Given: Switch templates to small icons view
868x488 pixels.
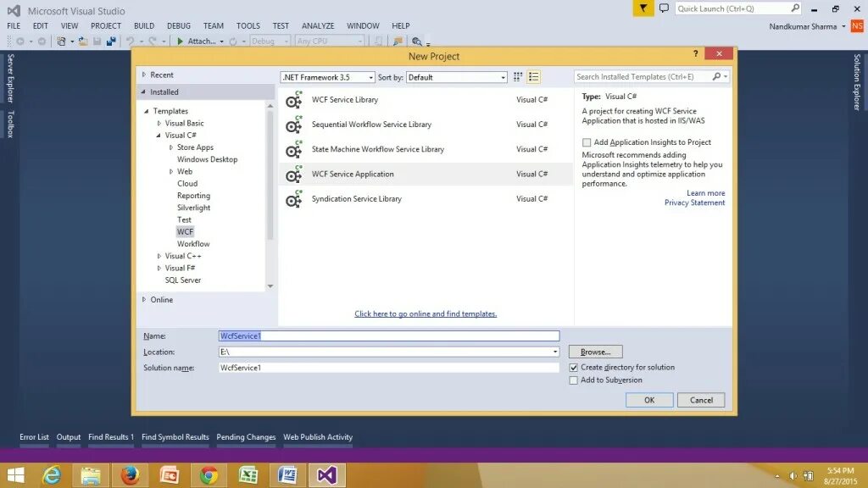Looking at the screenshot, I should 518,77.
